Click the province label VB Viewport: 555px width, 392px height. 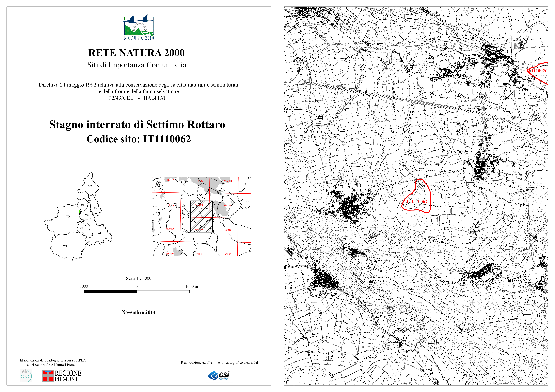pos(90,186)
